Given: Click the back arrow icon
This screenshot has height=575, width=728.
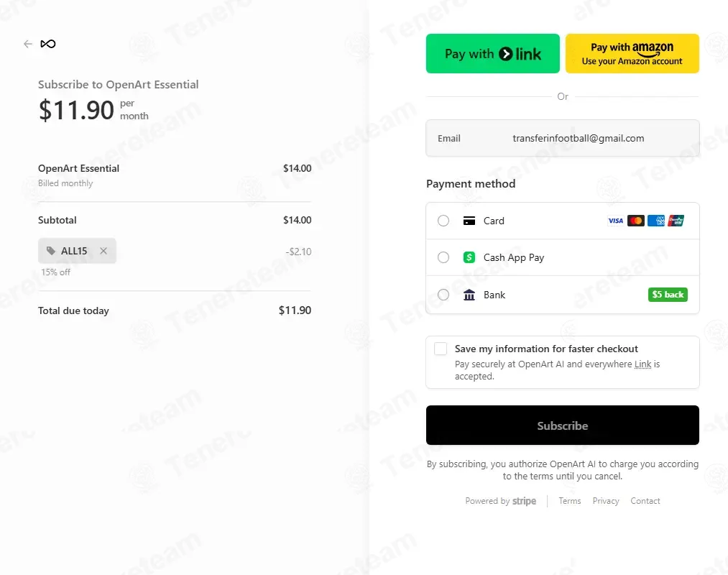Looking at the screenshot, I should click(x=28, y=44).
